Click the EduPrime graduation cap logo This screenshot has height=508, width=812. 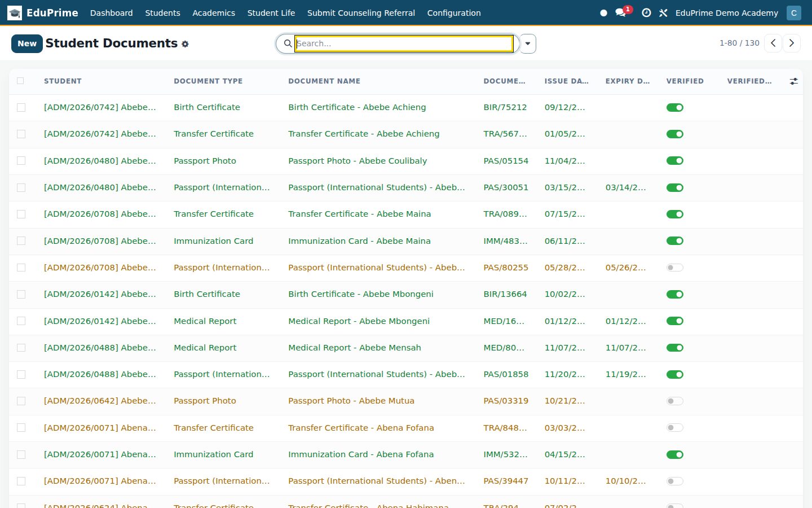tap(15, 12)
